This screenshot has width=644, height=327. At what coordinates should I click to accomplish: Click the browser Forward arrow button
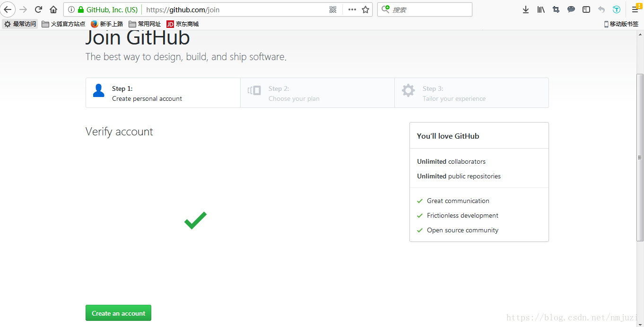(23, 9)
